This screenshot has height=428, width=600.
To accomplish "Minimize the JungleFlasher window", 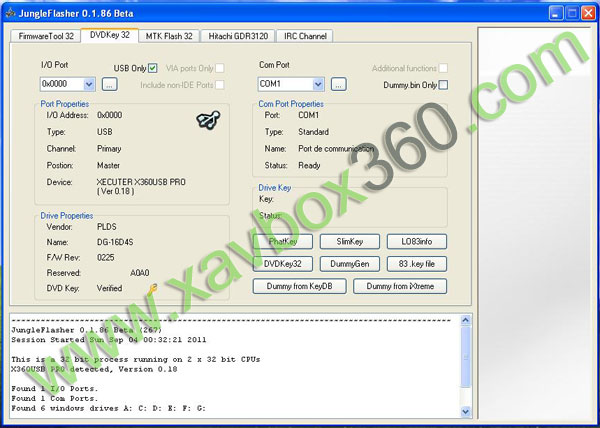I will tap(556, 13).
